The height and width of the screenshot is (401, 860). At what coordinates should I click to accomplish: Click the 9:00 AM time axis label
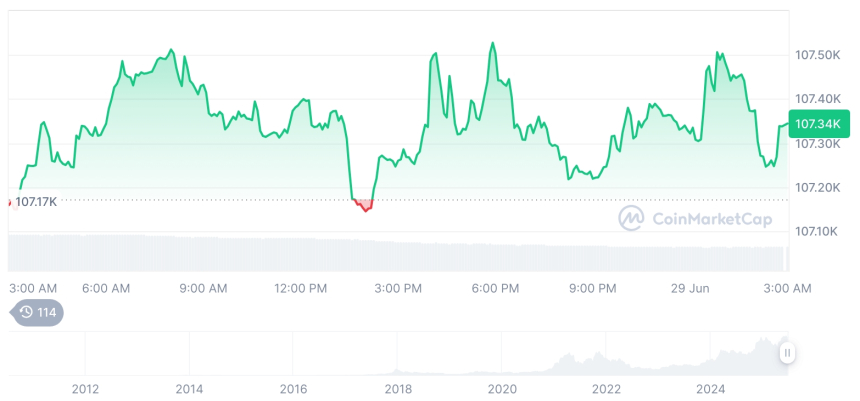click(203, 289)
